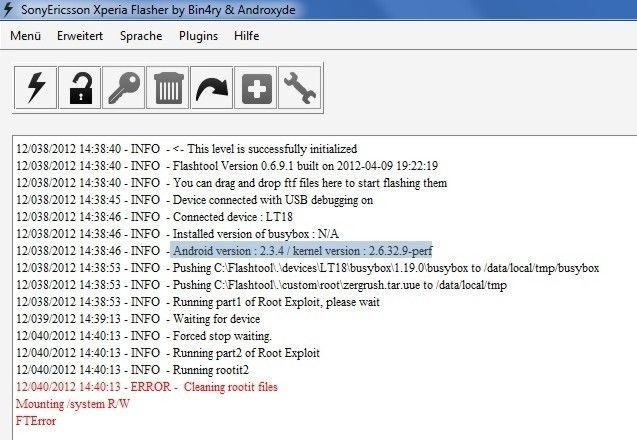Click 'Running part1 of Root Exploit' line
The image size is (637, 440).
pyautogui.click(x=198, y=302)
